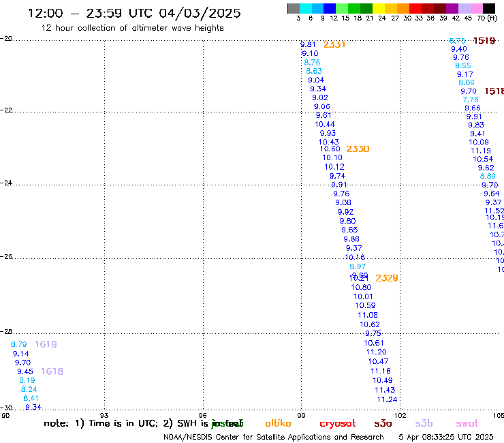Screen dimensions: 504x443
Task: Click the pink 70 ft legend swatch
Action: [x=475, y=8]
